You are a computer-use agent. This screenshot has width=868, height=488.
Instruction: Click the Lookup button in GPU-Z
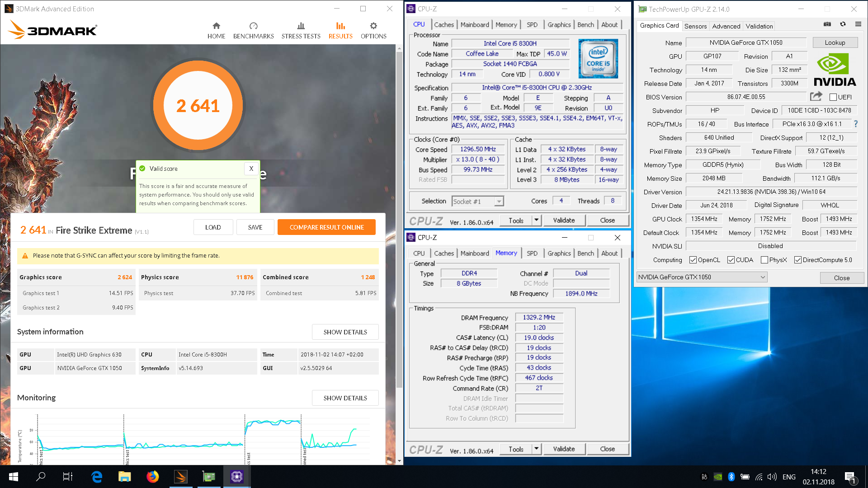coord(835,42)
